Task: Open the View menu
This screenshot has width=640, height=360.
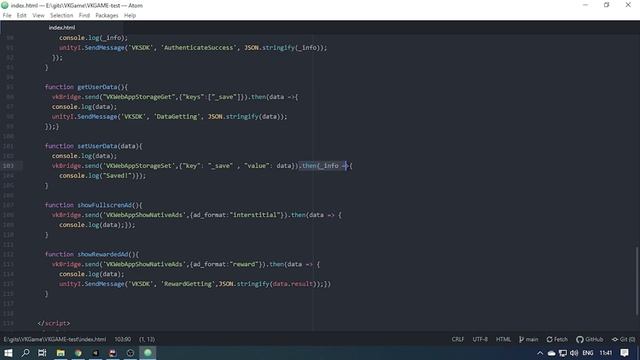Action: pos(38,16)
